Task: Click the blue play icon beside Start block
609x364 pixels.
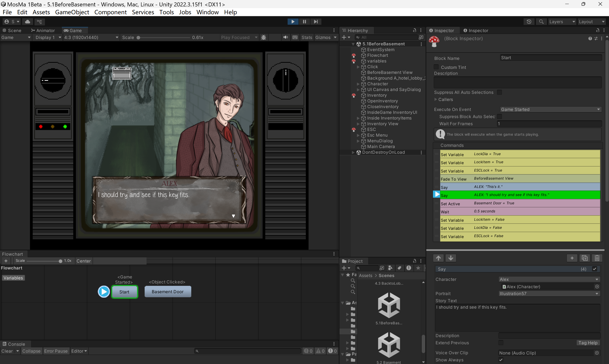Action: (x=104, y=292)
